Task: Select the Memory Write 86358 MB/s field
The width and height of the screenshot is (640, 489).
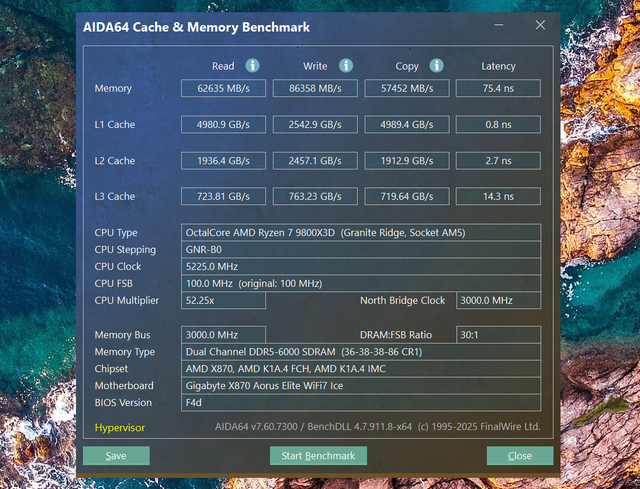Action: (315, 88)
